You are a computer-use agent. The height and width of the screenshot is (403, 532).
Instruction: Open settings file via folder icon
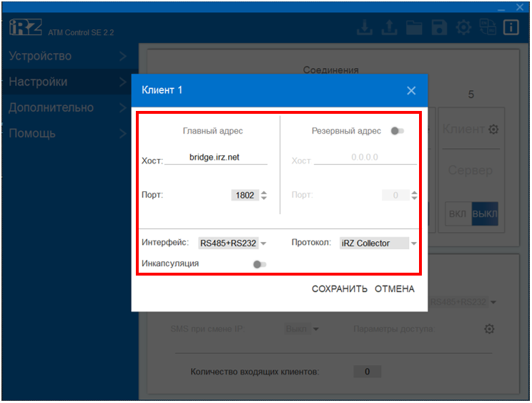(414, 28)
